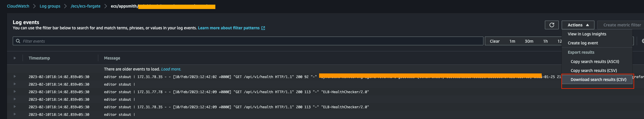Focus the Filter events search field
Viewport: 644px width, 119px height.
(x=249, y=41)
